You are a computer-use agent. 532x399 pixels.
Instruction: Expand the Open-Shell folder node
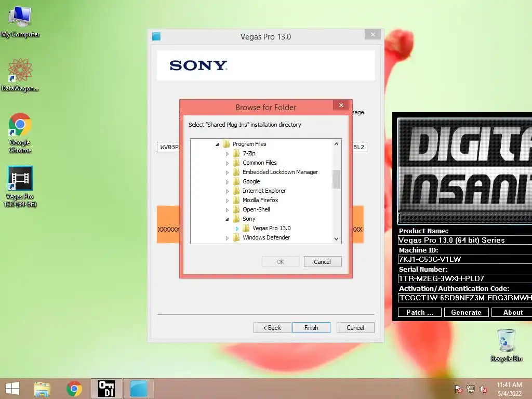[x=227, y=210]
